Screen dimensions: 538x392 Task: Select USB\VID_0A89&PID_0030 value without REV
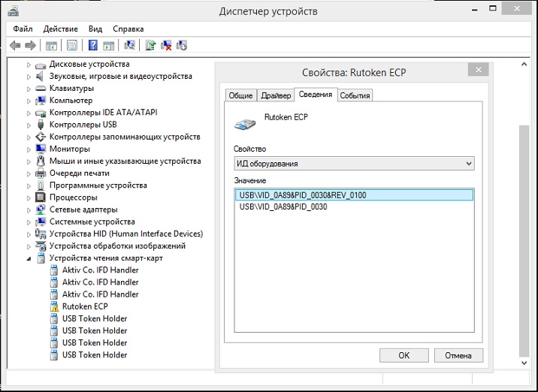pyautogui.click(x=283, y=207)
